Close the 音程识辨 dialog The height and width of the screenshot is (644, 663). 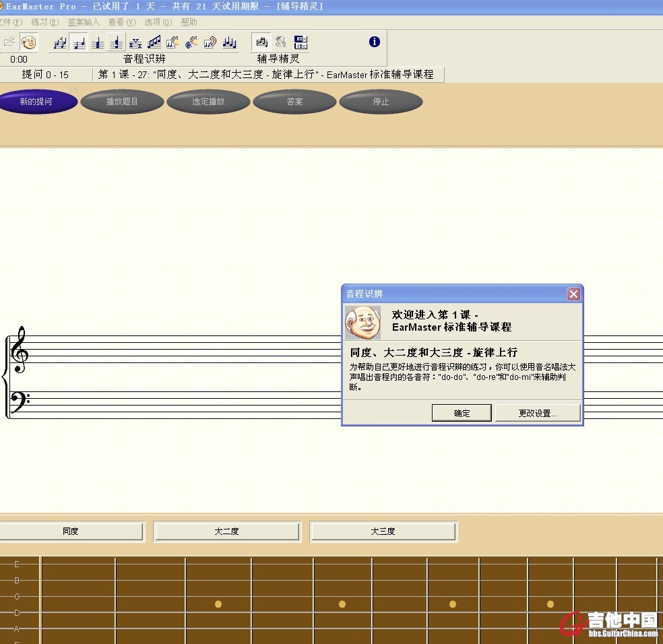coord(573,294)
